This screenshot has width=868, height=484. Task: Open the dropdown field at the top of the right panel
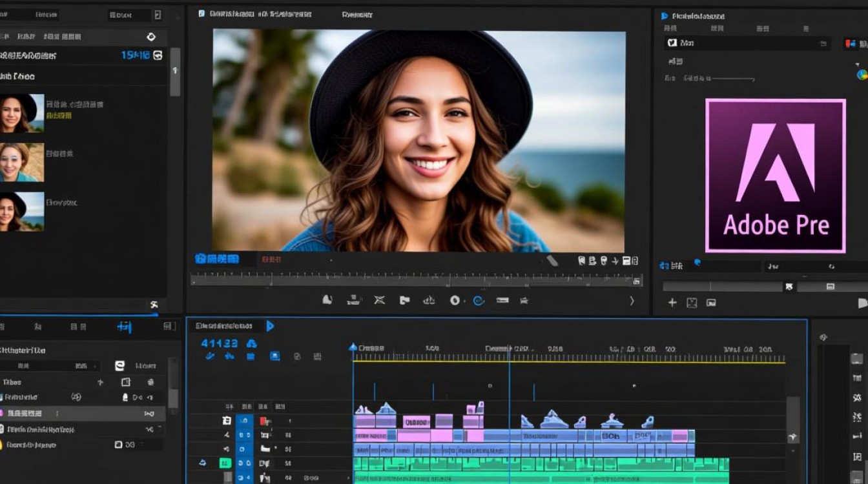point(747,43)
